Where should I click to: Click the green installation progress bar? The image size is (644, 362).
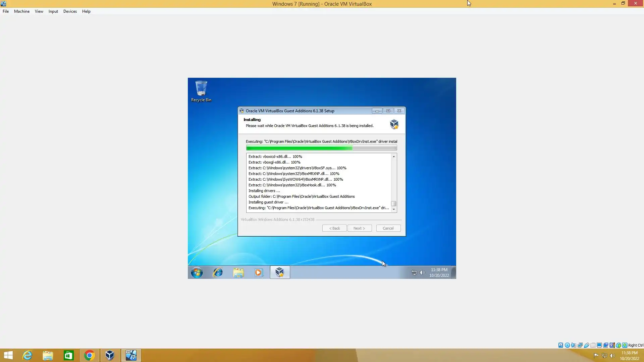click(x=321, y=148)
